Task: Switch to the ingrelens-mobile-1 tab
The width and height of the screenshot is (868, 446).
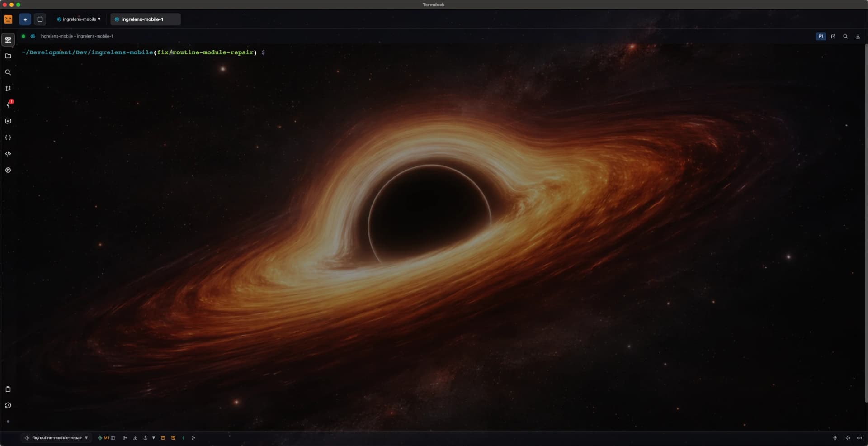Action: point(145,19)
